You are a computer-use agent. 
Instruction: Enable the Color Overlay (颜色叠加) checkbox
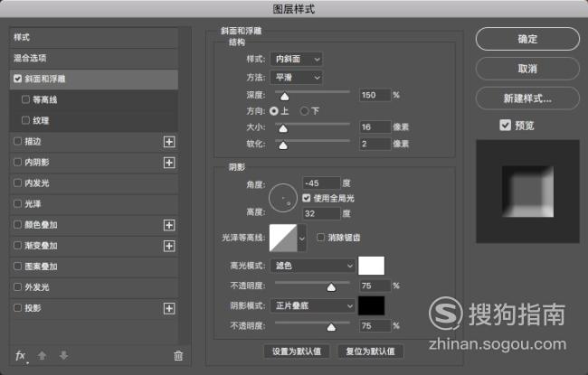point(17,224)
